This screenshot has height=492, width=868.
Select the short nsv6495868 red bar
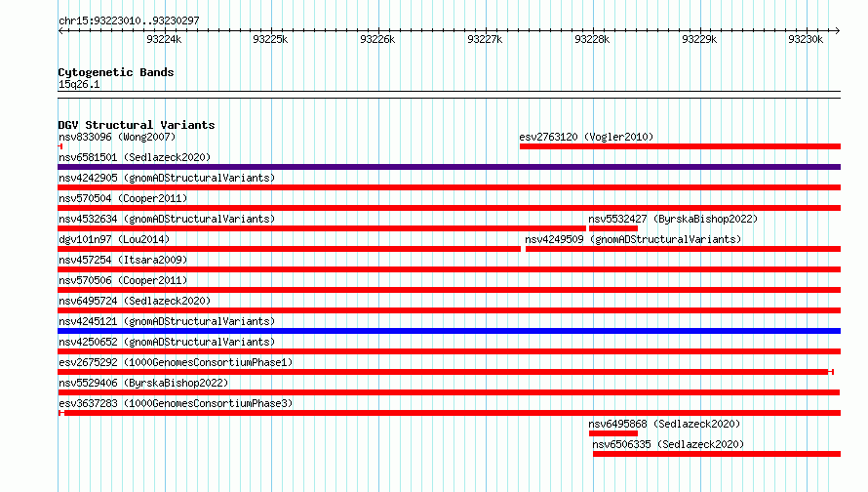613,433
